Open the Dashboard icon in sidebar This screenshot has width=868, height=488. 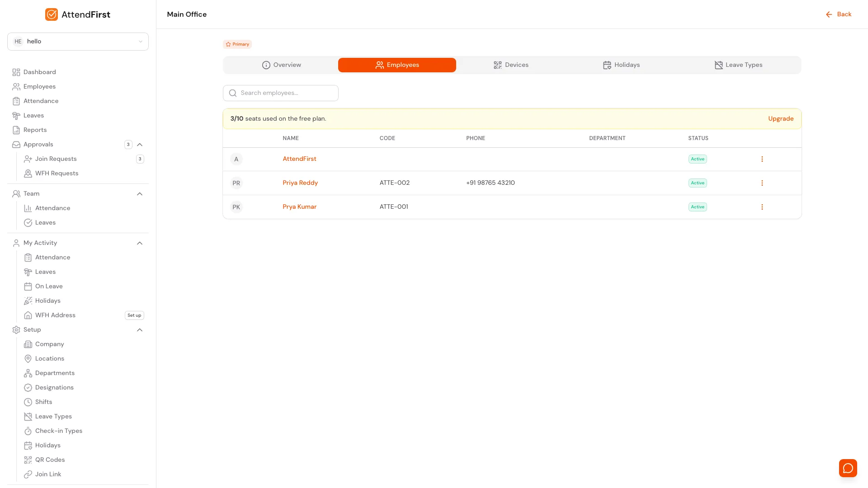16,72
